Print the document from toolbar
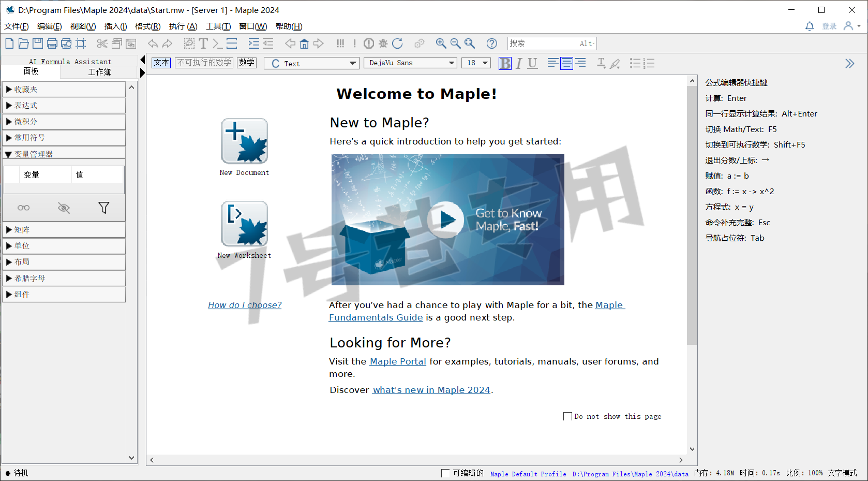The width and height of the screenshot is (868, 481). (52, 43)
